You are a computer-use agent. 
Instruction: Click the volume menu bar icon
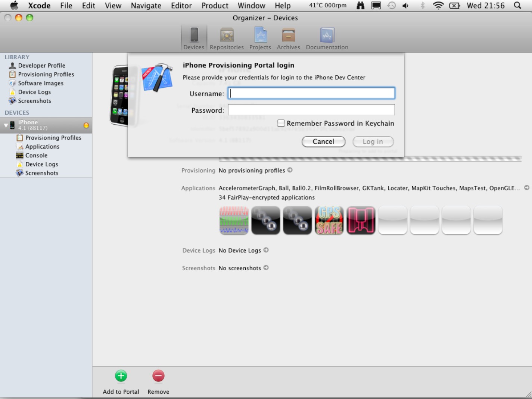click(x=405, y=6)
